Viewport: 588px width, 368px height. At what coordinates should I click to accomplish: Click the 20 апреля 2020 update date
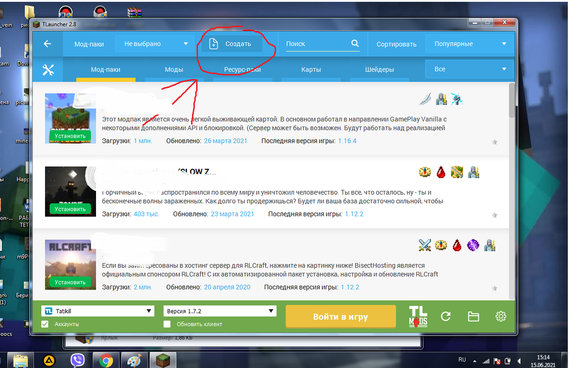click(x=227, y=287)
